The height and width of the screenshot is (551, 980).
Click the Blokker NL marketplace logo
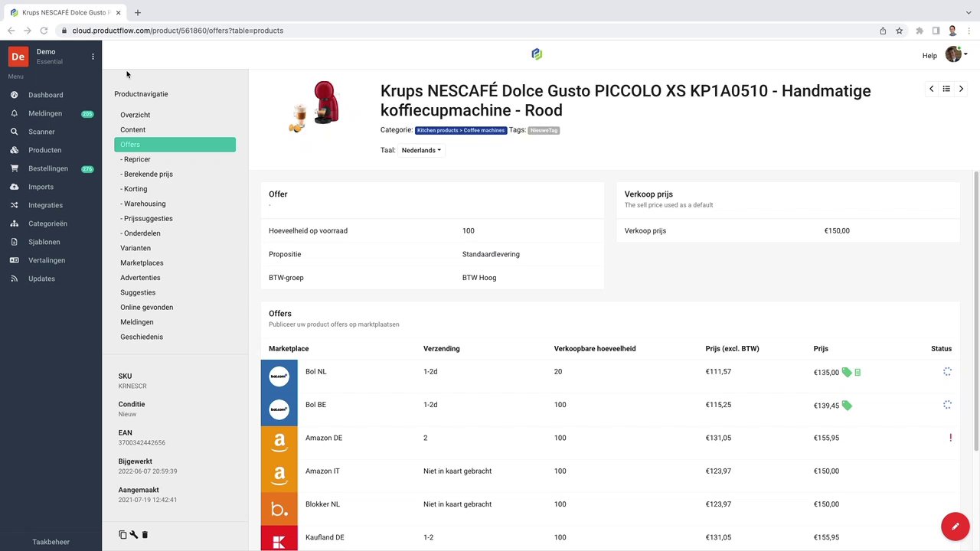279,509
